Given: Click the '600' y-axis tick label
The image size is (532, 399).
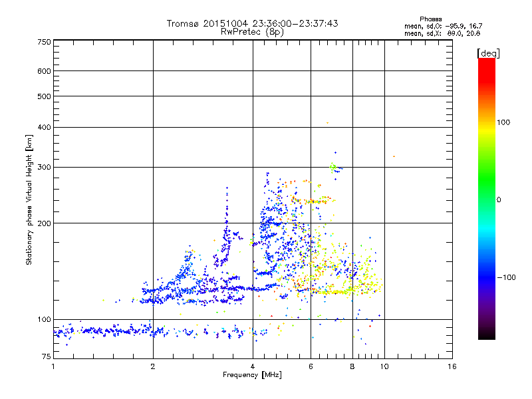Looking at the screenshot, I should (44, 71).
